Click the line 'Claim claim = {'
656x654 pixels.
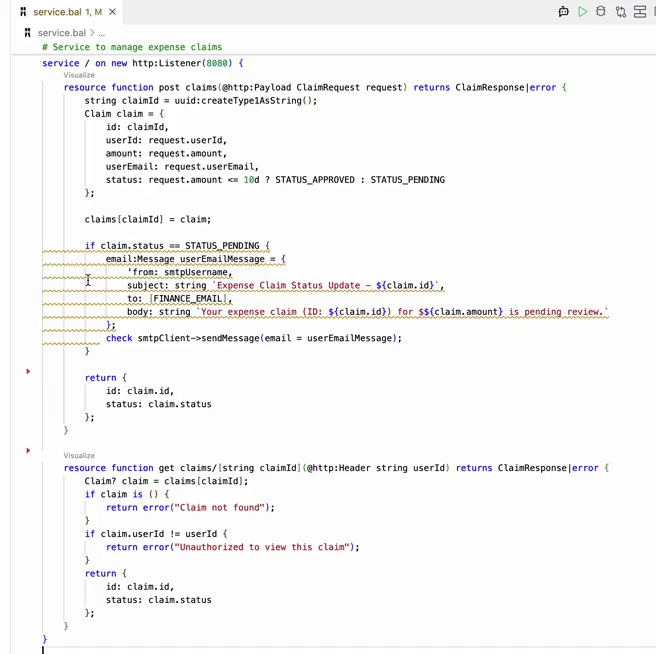124,114
